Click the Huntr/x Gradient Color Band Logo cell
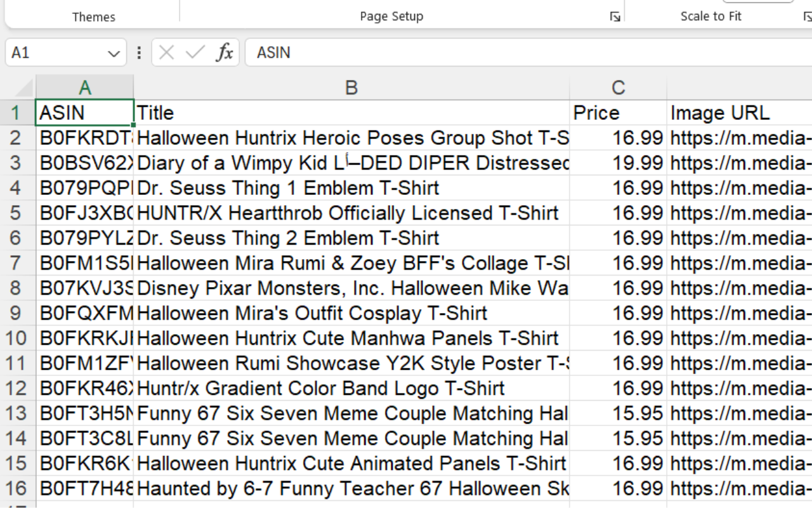 point(351,388)
